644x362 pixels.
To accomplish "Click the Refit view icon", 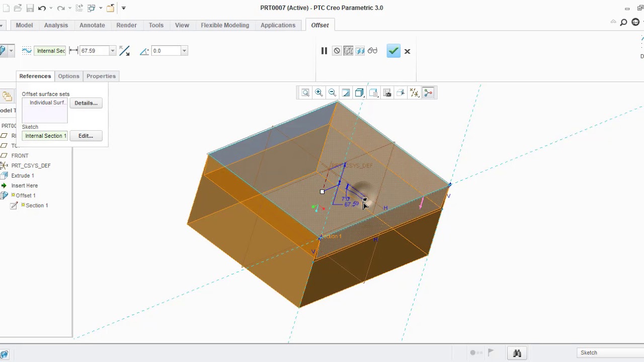I will click(x=305, y=93).
